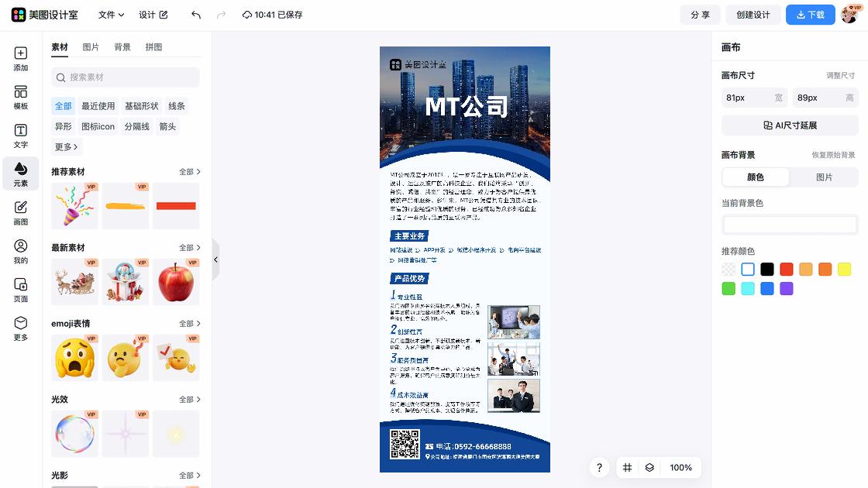The height and width of the screenshot is (488, 868).
Task: Open the 我的 panel in sidebar
Action: click(20, 249)
